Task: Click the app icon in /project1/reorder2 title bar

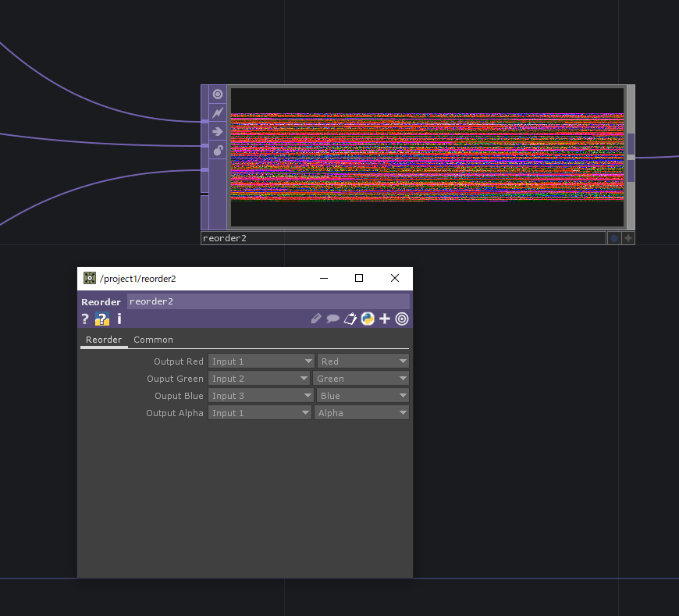Action: tap(90, 278)
